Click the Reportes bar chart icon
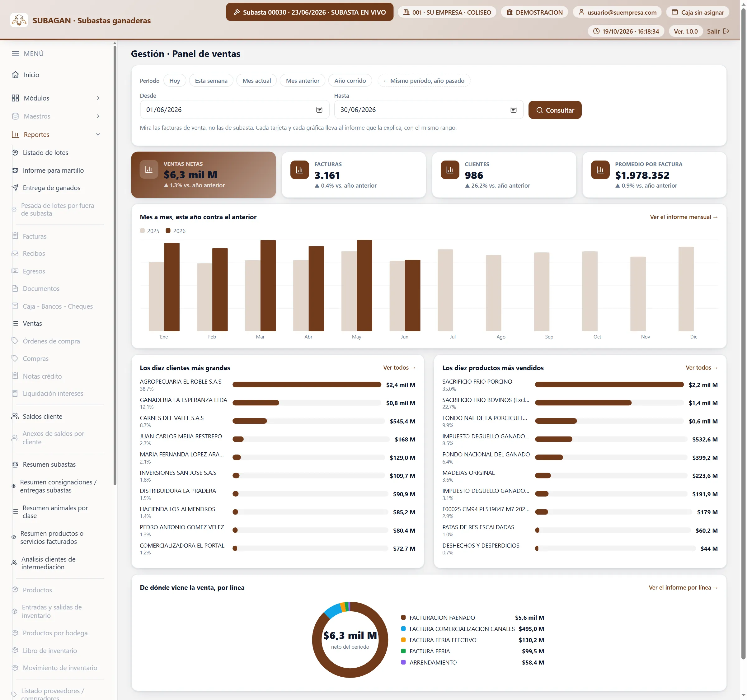Viewport: 747px width, 700px height. click(x=15, y=134)
